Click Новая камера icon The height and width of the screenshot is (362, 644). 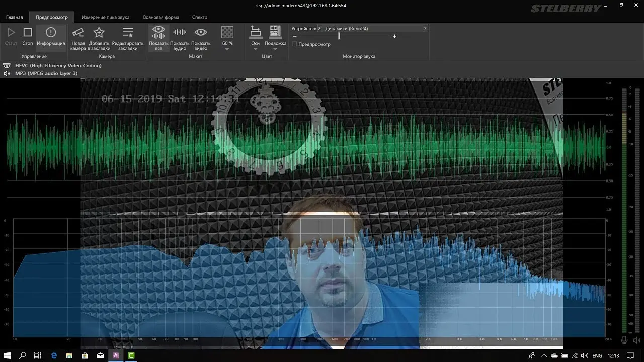pyautogui.click(x=78, y=37)
